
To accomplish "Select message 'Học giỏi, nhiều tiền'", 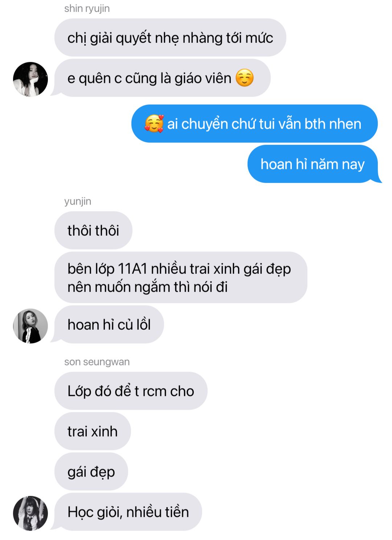I will point(128,512).
